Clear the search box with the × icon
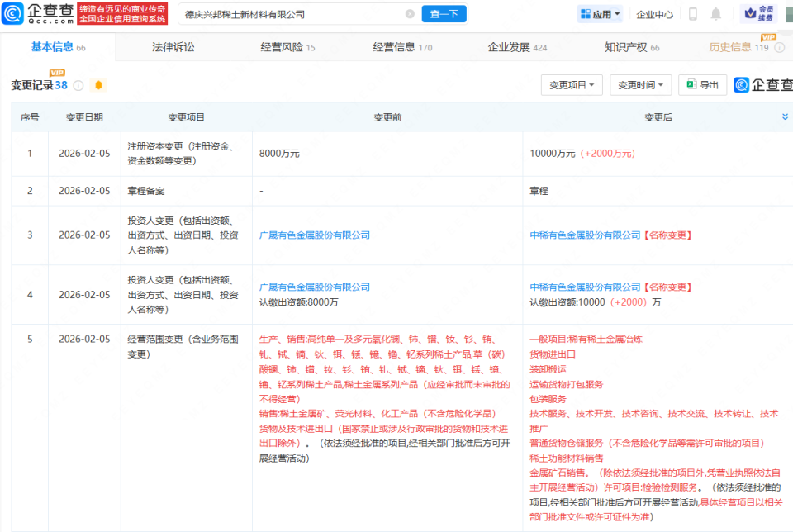Image resolution: width=793 pixels, height=532 pixels. pyautogui.click(x=410, y=13)
